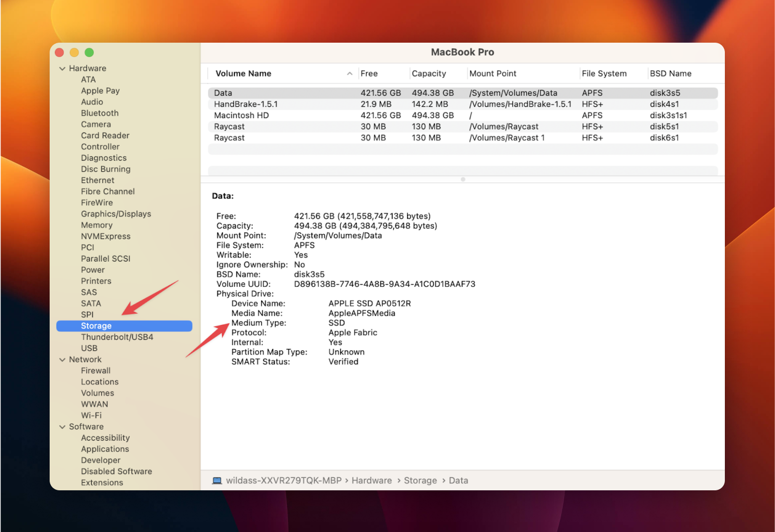Image resolution: width=775 pixels, height=532 pixels.
Task: Select Firewall in the Network section
Action: coord(95,370)
